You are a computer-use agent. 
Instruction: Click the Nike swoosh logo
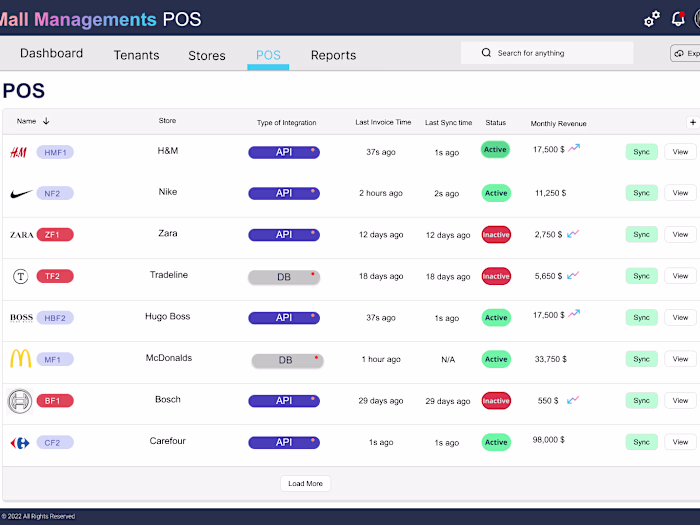point(20,194)
